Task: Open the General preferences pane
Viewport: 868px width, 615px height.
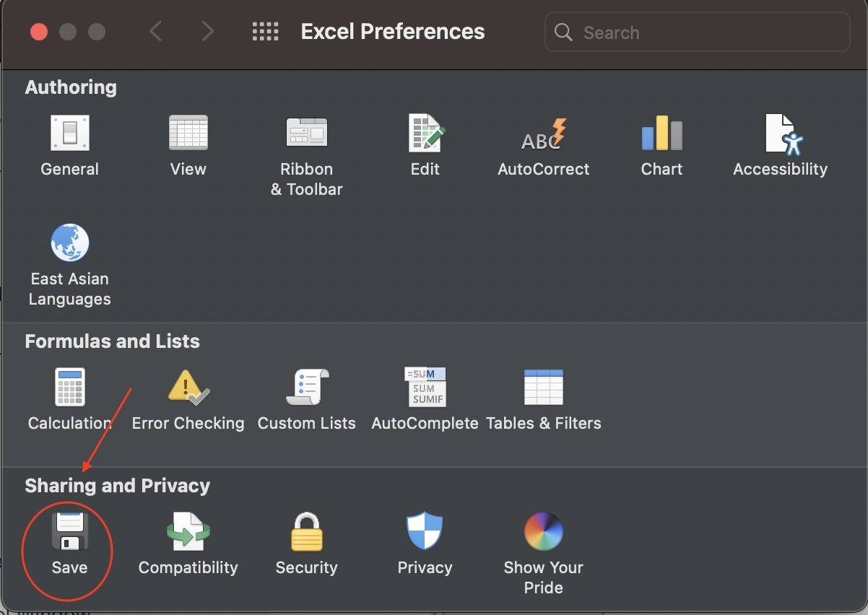Action: 70,134
